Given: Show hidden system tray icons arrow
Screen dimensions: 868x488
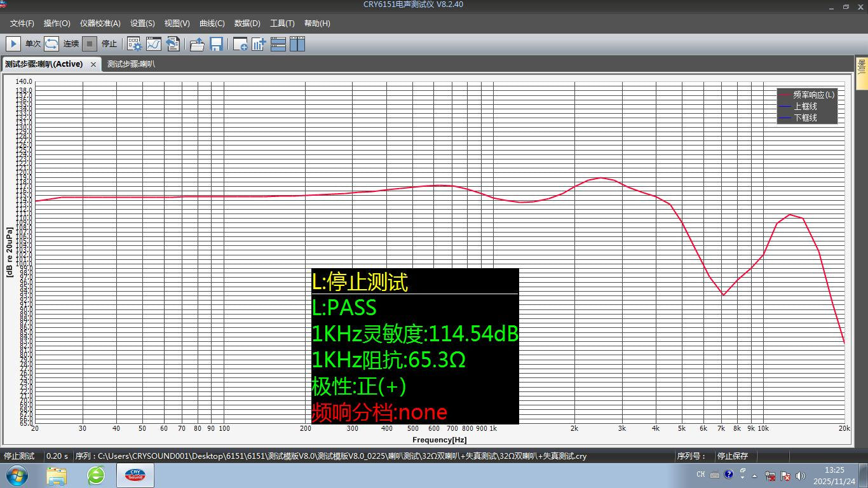Looking at the screenshot, I should coord(755,475).
